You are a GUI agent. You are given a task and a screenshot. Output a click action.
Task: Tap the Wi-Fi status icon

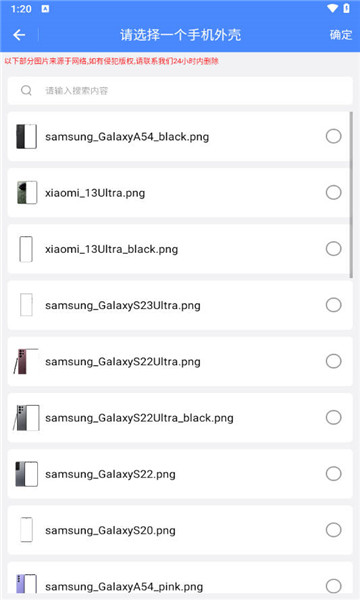coord(332,8)
